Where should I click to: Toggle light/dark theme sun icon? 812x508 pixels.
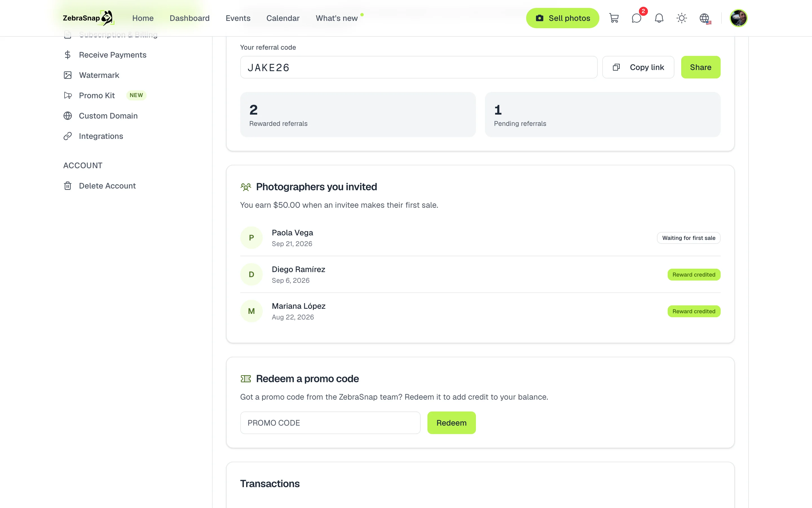[681, 18]
